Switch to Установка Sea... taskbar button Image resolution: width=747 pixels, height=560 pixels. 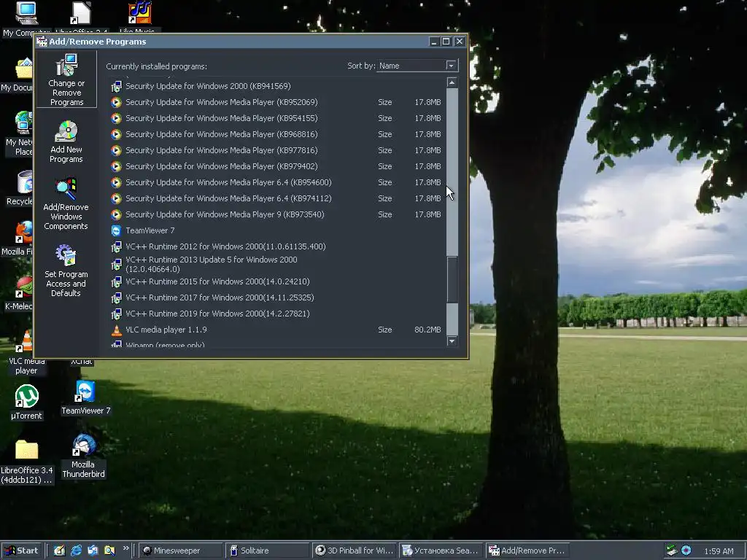440,551
